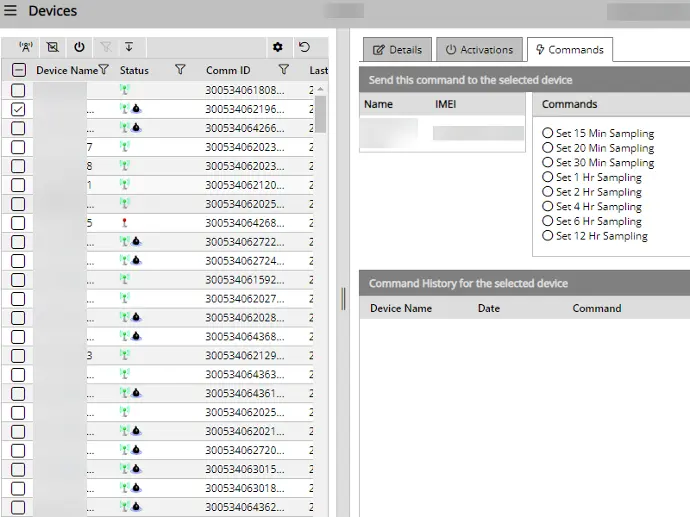Open the Comm ID column filter
The width and height of the screenshot is (690, 517).
click(x=284, y=70)
